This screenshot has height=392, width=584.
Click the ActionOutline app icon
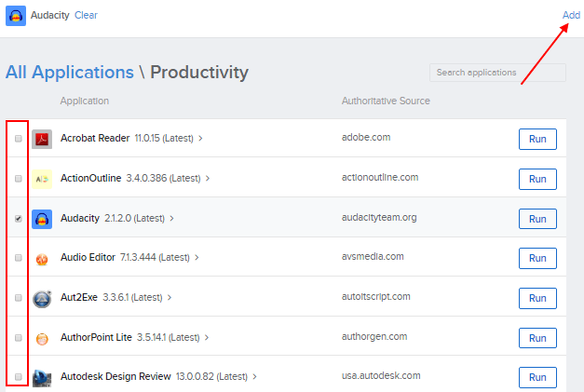click(x=42, y=179)
